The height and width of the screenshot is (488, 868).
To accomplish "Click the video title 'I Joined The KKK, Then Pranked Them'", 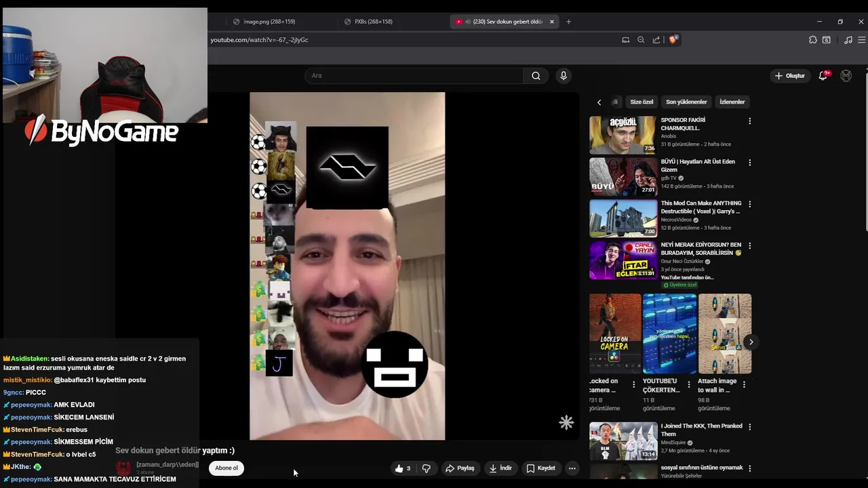I will [x=702, y=430].
